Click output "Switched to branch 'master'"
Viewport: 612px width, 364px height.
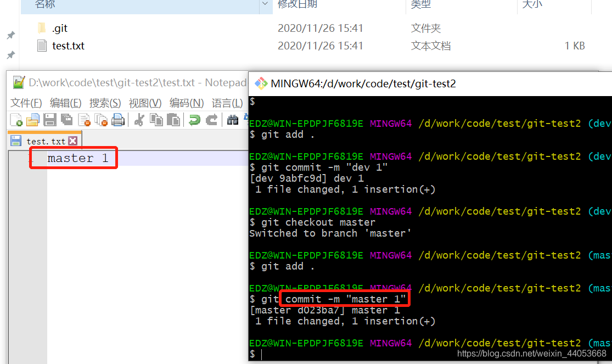330,233
